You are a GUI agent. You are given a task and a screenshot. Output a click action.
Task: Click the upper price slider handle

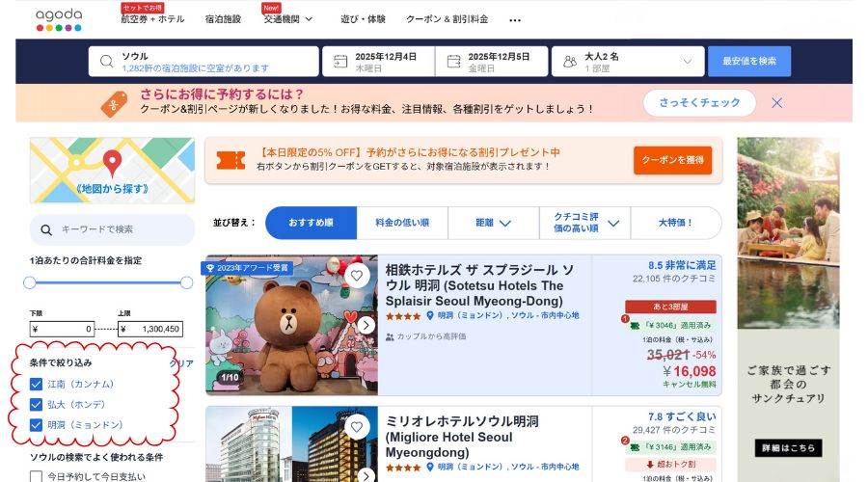click(187, 283)
